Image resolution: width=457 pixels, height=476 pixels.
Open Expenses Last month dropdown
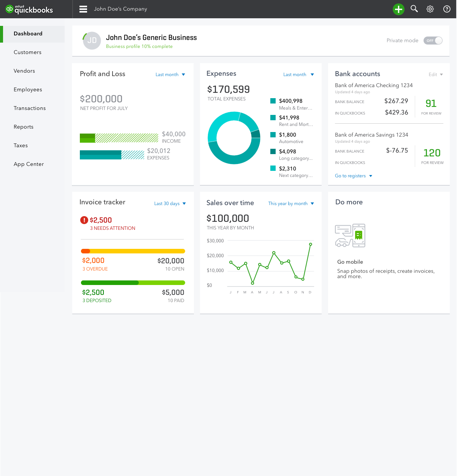[x=298, y=75]
